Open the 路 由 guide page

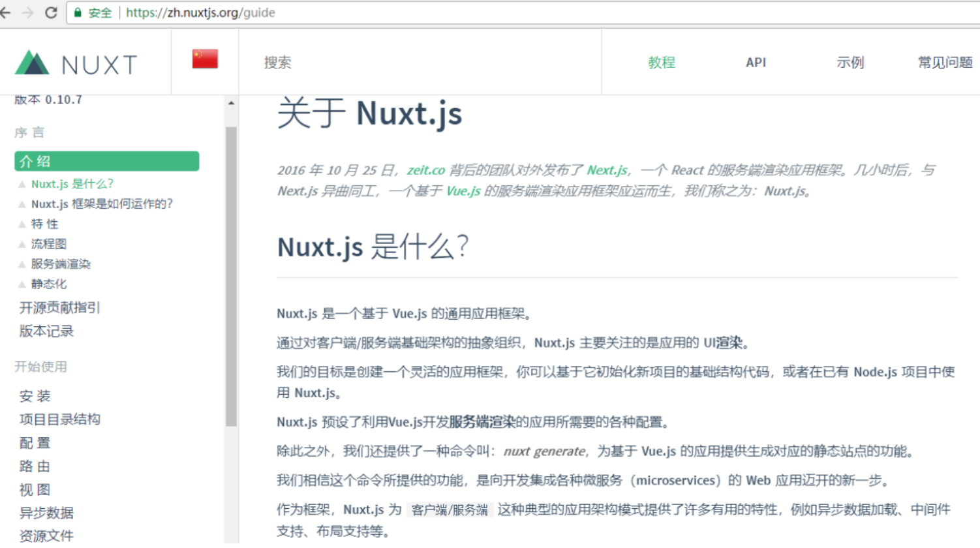click(x=35, y=466)
